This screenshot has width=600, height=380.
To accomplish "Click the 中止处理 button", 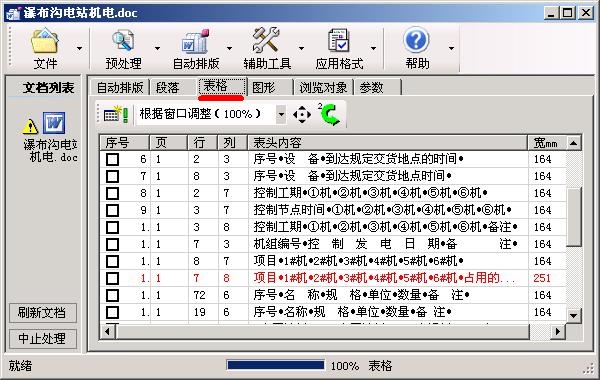I will click(42, 338).
